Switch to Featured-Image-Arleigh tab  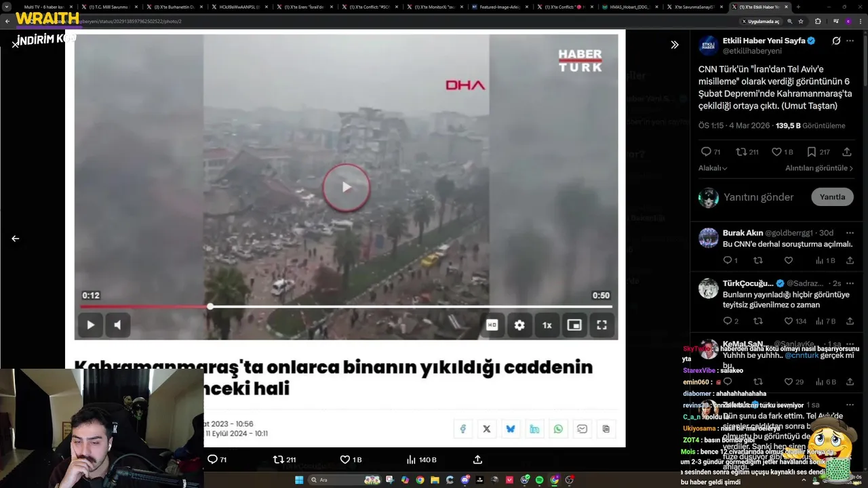tap(500, 7)
